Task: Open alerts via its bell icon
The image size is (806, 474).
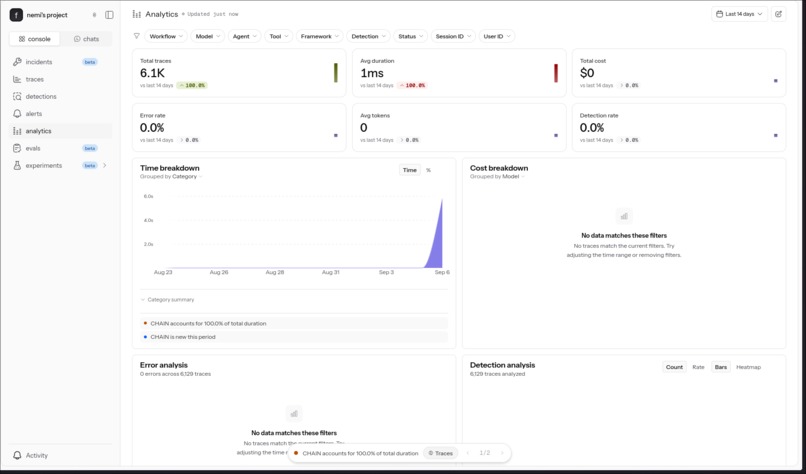Action: pos(17,114)
